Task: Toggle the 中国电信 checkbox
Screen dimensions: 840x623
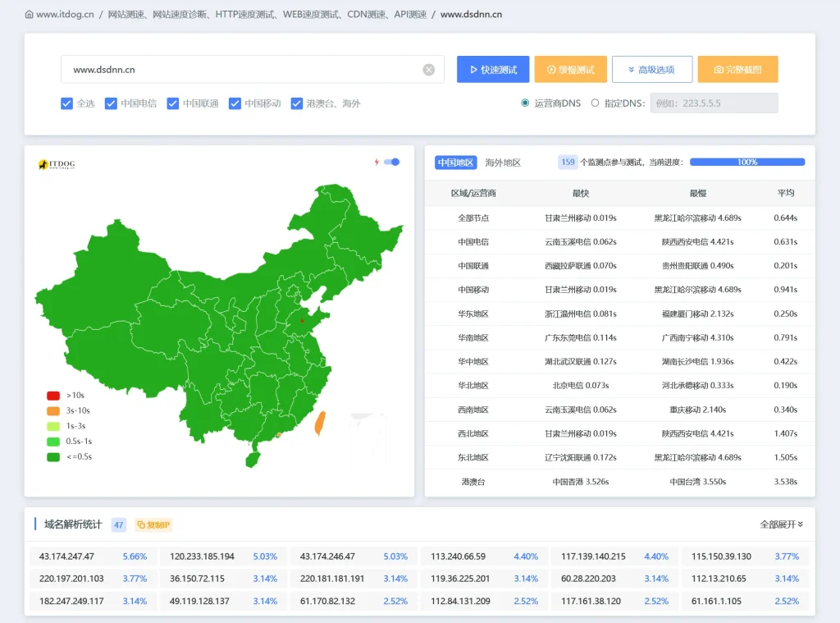Action: pos(112,103)
